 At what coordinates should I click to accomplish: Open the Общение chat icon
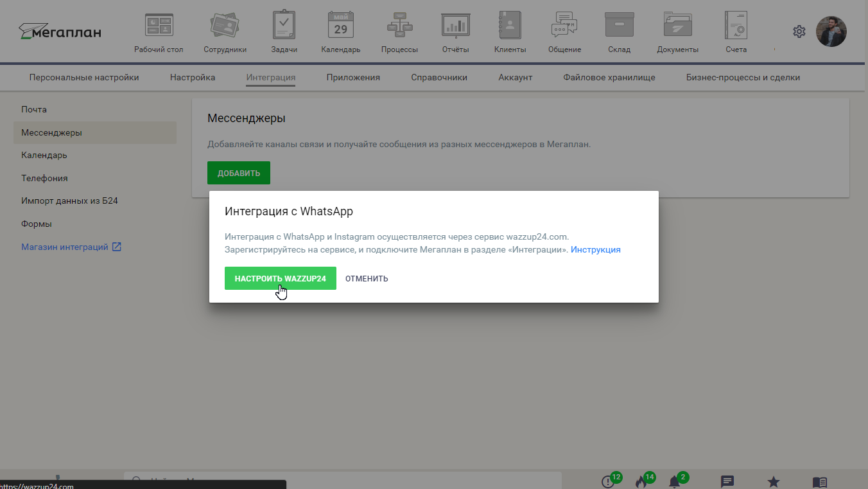564,26
